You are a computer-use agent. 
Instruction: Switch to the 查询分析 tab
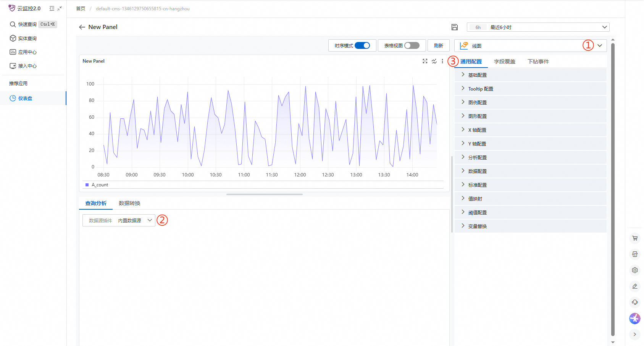click(96, 203)
